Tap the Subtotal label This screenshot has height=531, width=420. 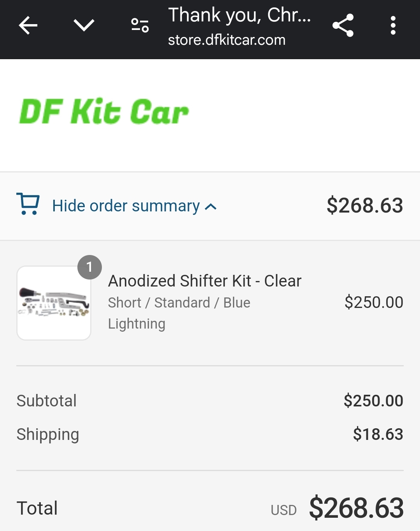(47, 401)
